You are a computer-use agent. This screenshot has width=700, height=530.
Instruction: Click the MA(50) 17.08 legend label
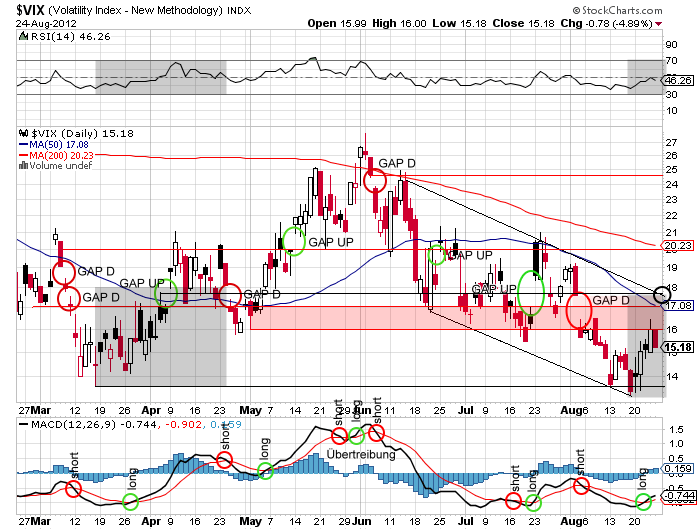[x=59, y=145]
